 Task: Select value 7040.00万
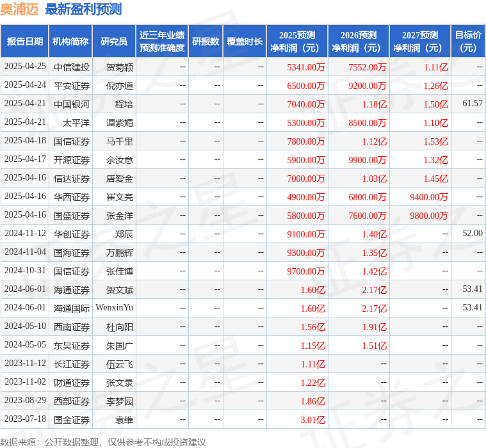point(305,104)
